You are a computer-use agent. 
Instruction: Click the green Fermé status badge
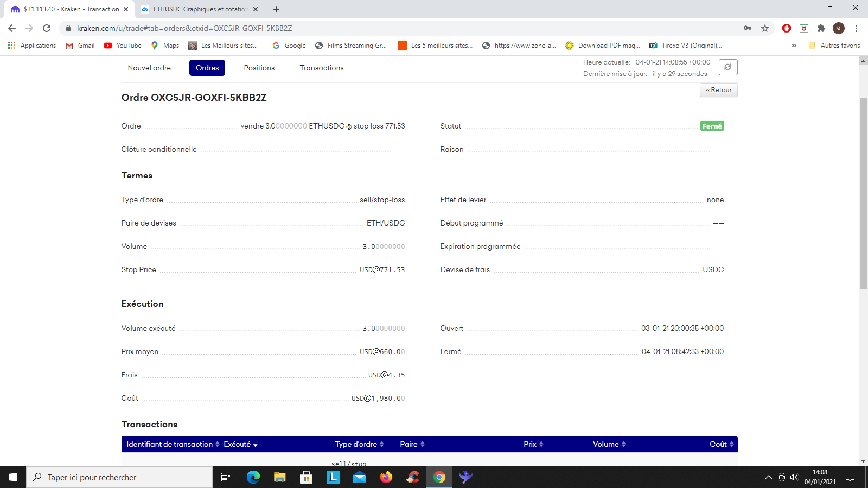click(x=712, y=126)
